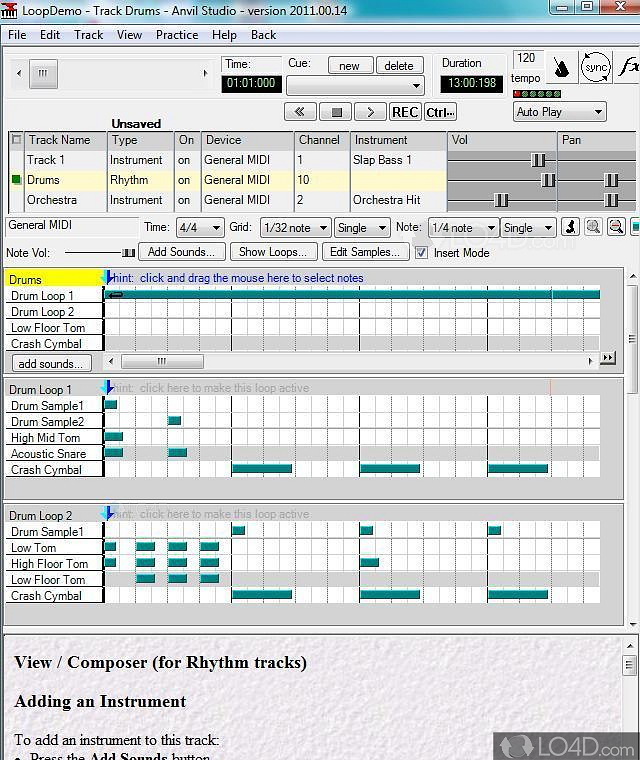640x760 pixels.
Task: Open the Track menu
Action: (88, 34)
